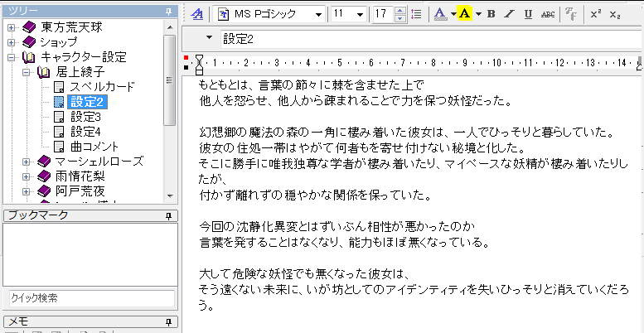The image size is (644, 333).
Task: Focus the クイック検索 search box
Action: (92, 298)
